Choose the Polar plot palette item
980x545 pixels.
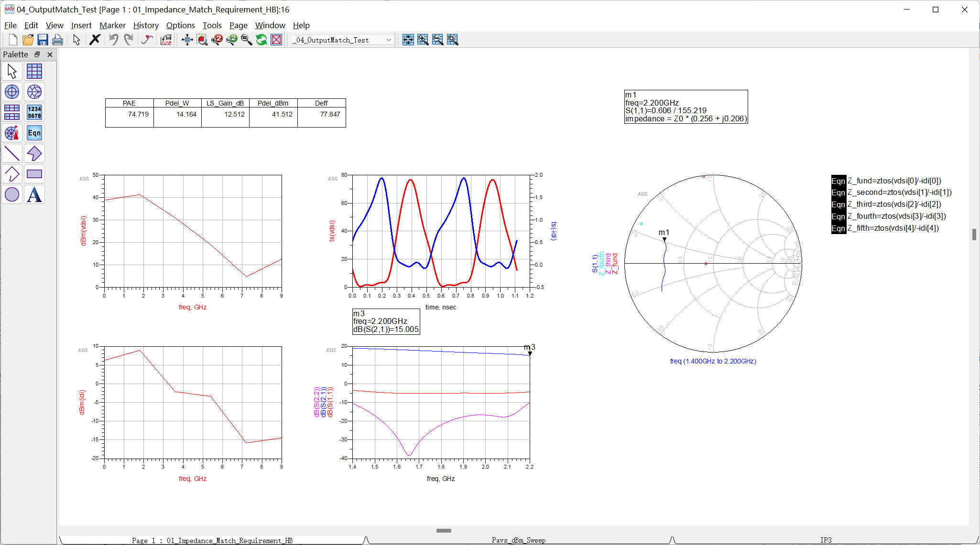[12, 92]
